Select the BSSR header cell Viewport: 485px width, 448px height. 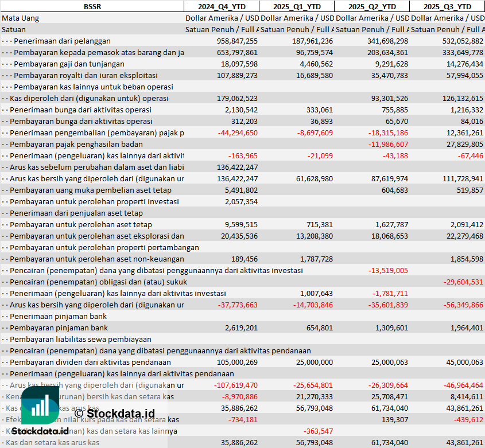(92, 6)
